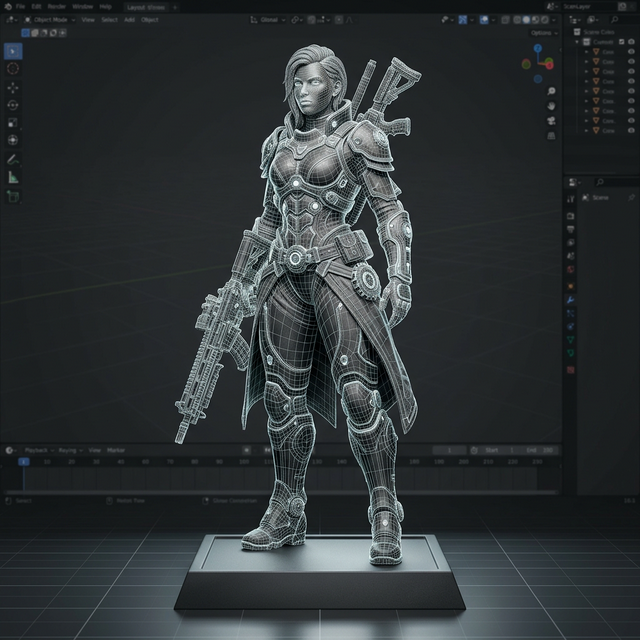Open the timeline Keying popover
This screenshot has height=640, width=640.
[71, 450]
